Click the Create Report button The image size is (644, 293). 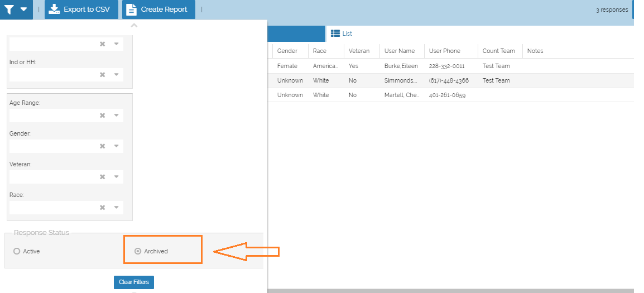coord(158,9)
